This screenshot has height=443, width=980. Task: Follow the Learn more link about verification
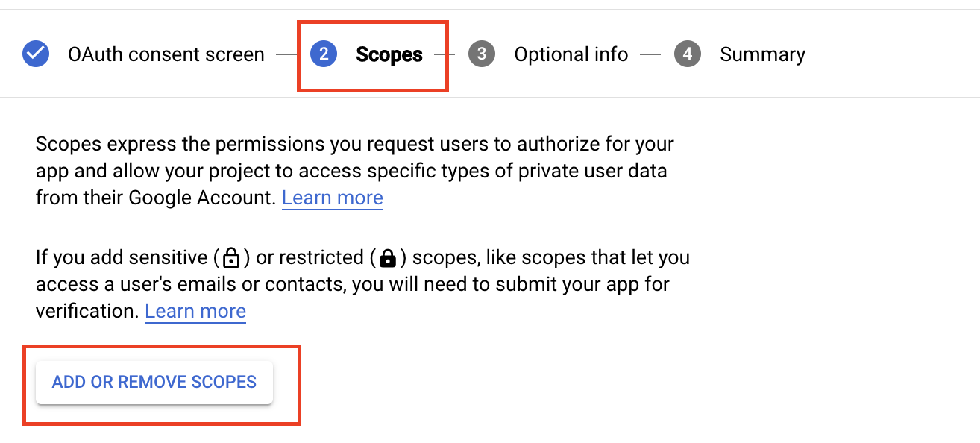click(195, 311)
